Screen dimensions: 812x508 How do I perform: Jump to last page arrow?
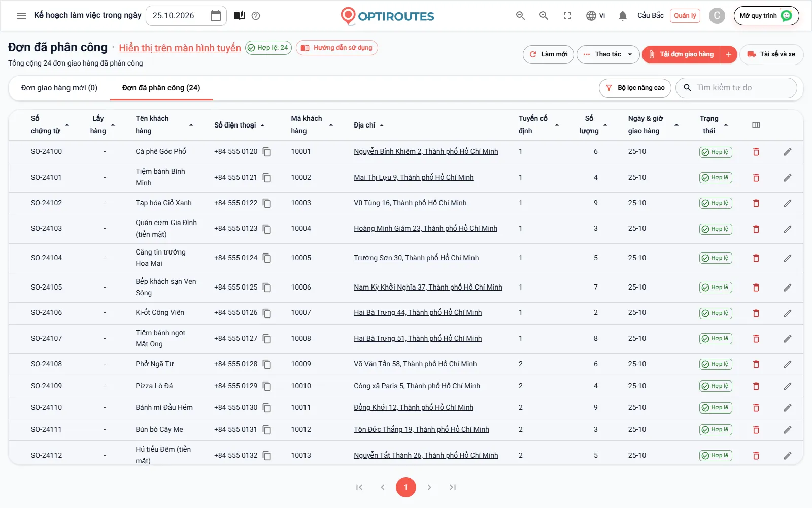[x=453, y=487]
